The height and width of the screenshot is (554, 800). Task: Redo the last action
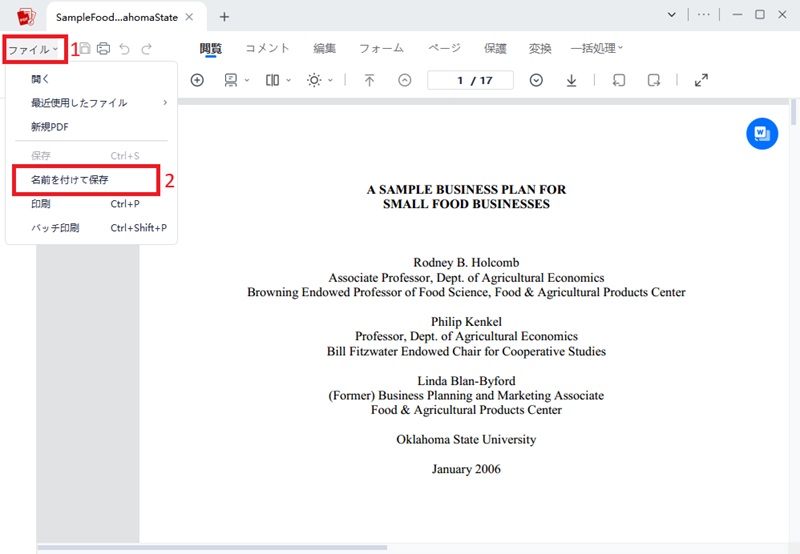pyautogui.click(x=146, y=49)
